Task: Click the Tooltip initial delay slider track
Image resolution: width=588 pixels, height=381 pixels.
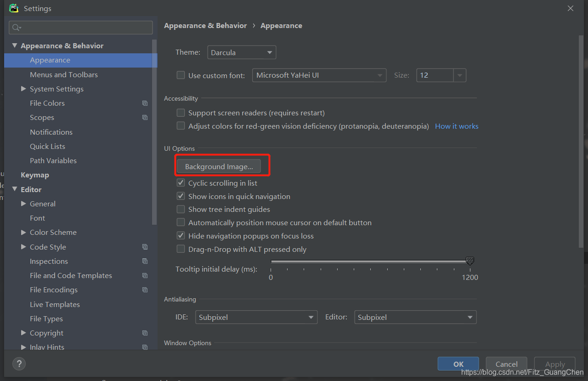Action: point(370,262)
